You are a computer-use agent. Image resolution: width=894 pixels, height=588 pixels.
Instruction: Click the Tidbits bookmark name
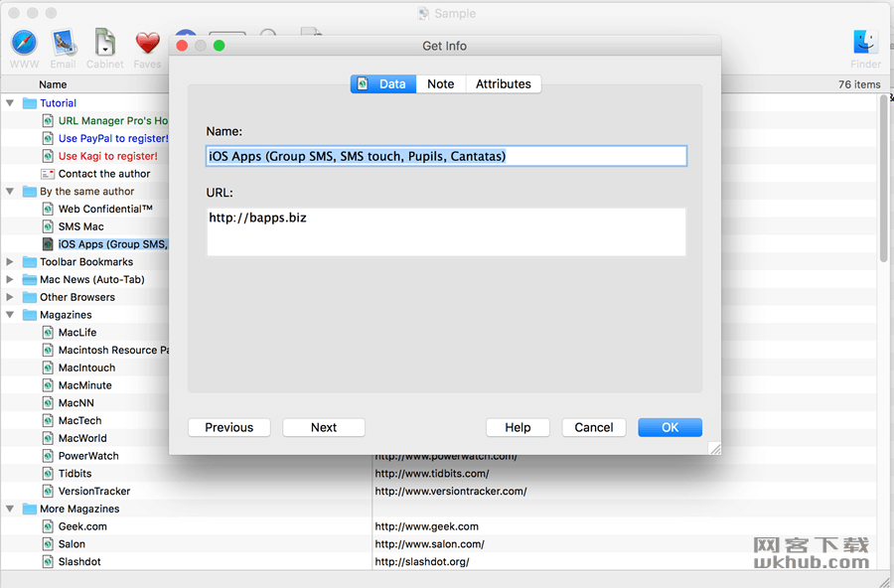74,474
